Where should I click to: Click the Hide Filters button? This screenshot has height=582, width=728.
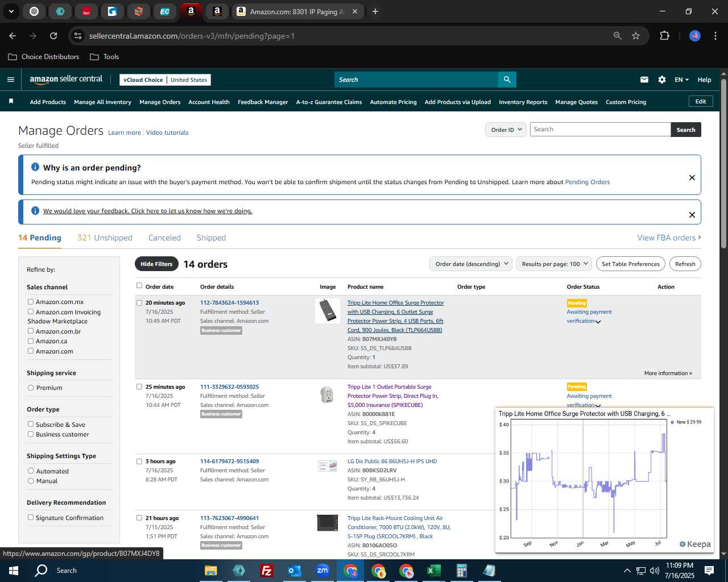156,264
